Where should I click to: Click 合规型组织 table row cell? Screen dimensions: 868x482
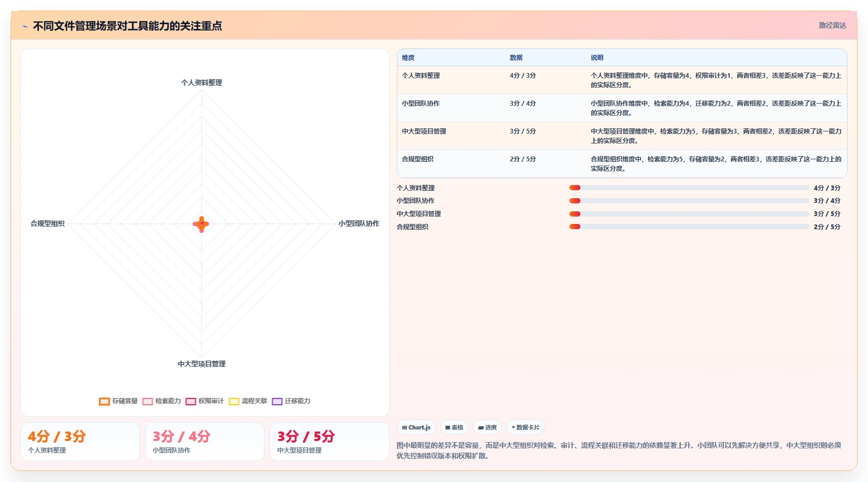(x=418, y=159)
